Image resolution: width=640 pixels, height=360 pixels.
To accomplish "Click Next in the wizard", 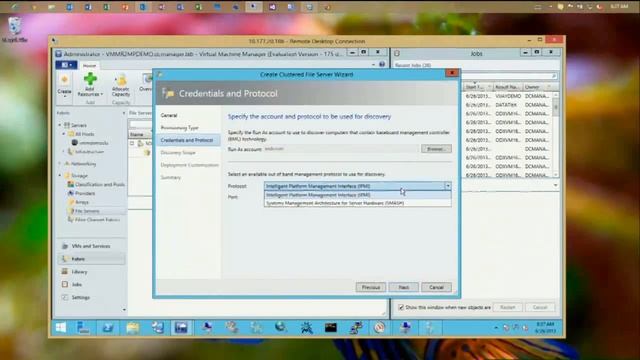I will [x=403, y=287].
